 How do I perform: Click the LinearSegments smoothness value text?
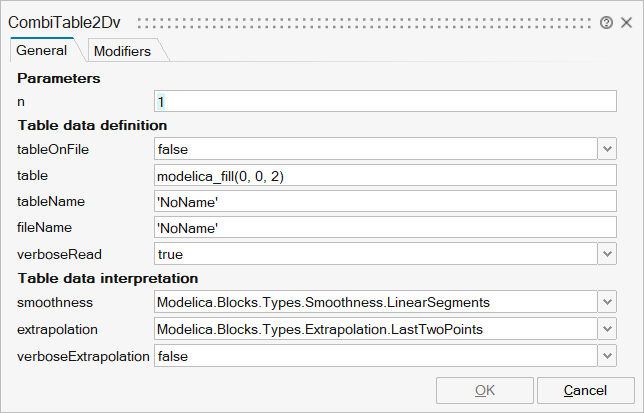pos(324,301)
